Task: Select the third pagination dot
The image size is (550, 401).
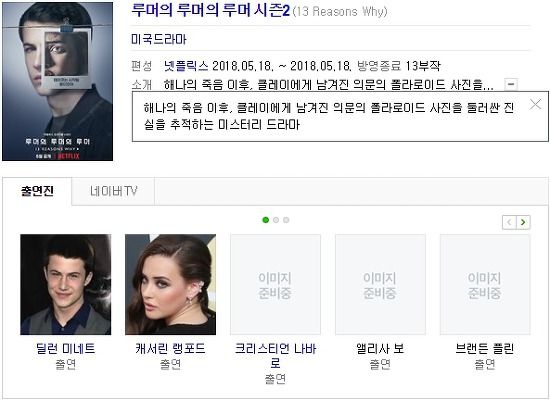Action: point(286,220)
